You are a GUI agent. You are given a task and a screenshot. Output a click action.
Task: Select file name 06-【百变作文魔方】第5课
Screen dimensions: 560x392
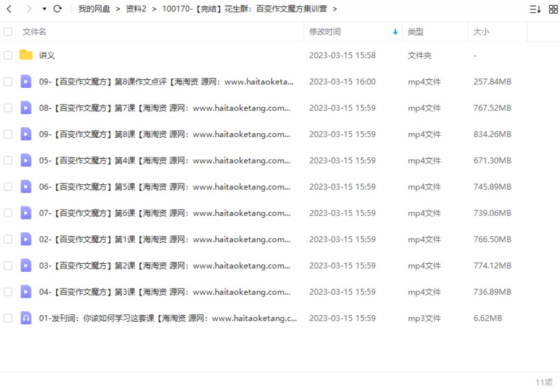coord(165,187)
